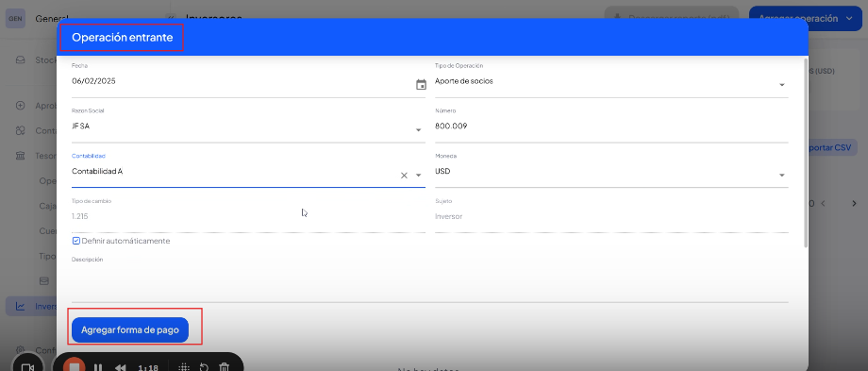Open the recorder grid drag handle
The image size is (868, 371).
[185, 367]
